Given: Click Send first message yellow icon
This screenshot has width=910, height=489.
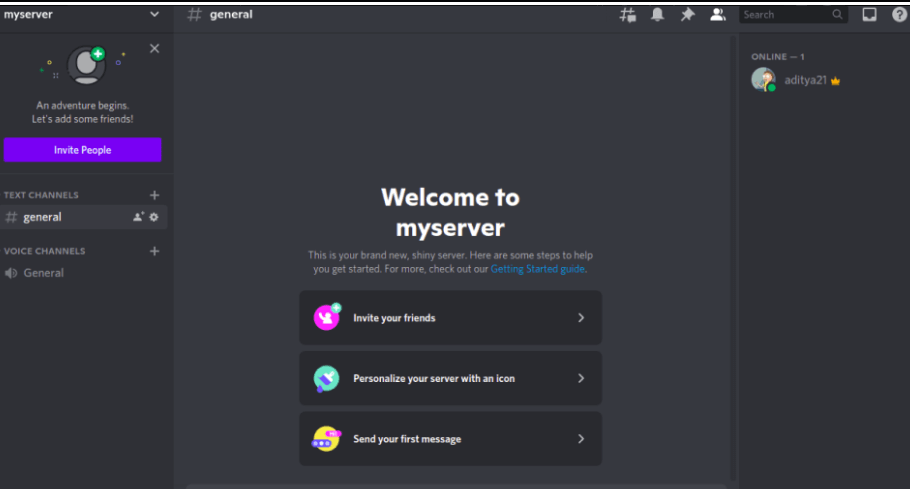Looking at the screenshot, I should (x=326, y=439).
